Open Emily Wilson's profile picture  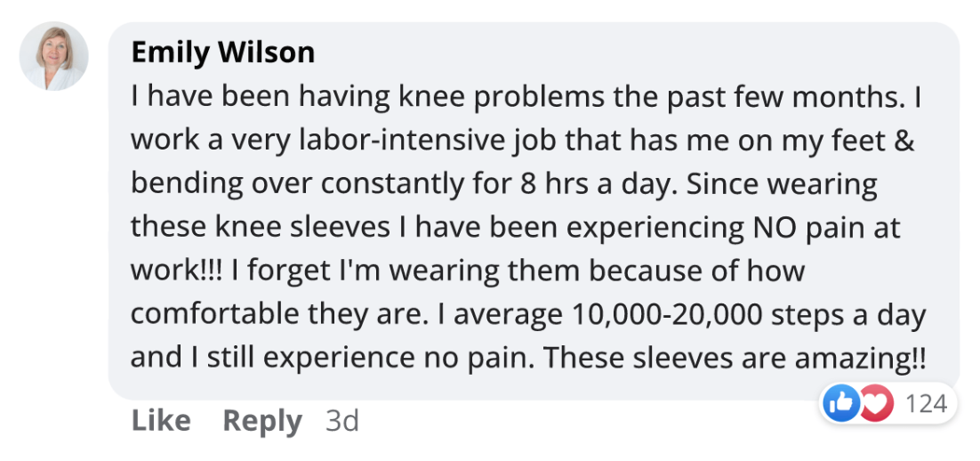54,56
